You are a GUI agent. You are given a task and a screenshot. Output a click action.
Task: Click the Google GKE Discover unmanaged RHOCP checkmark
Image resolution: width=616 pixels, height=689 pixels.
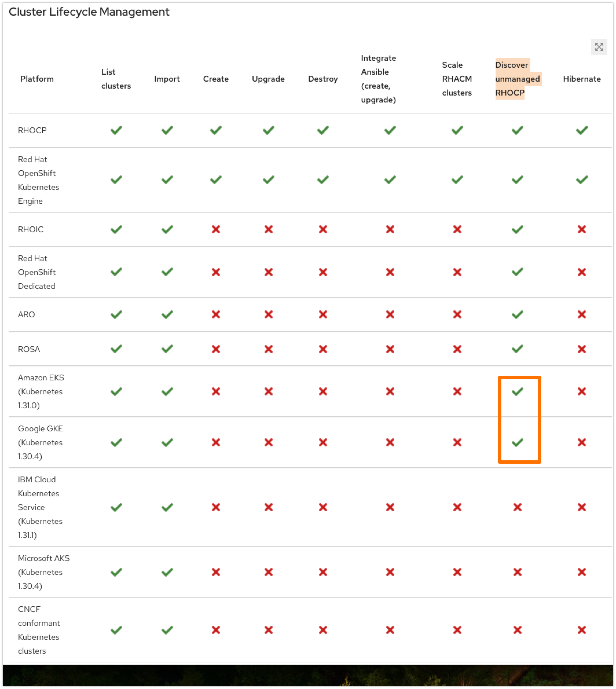pos(517,442)
